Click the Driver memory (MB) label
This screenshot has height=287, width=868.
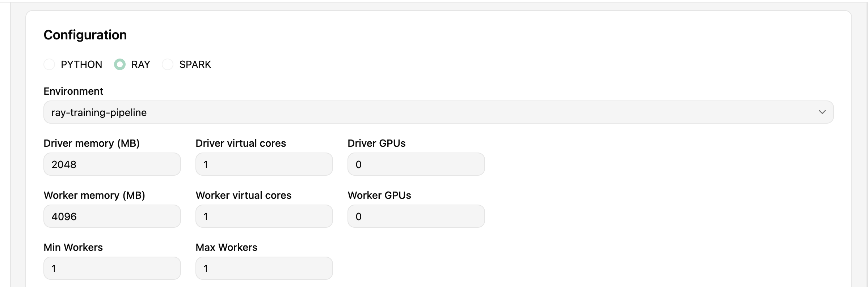[92, 143]
